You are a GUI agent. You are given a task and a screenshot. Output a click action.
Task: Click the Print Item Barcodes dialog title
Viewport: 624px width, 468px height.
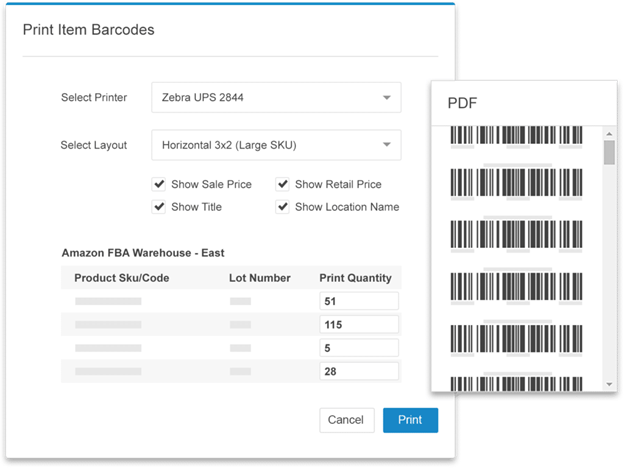(x=88, y=30)
